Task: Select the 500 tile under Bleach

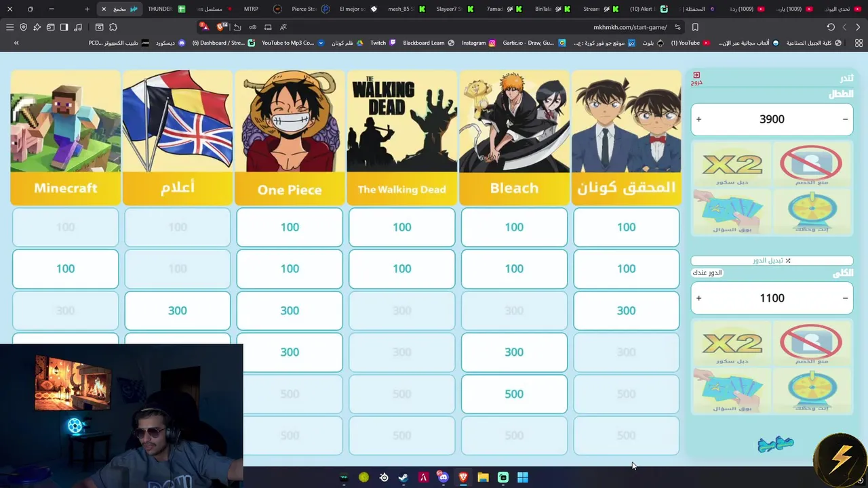Action: [514, 394]
